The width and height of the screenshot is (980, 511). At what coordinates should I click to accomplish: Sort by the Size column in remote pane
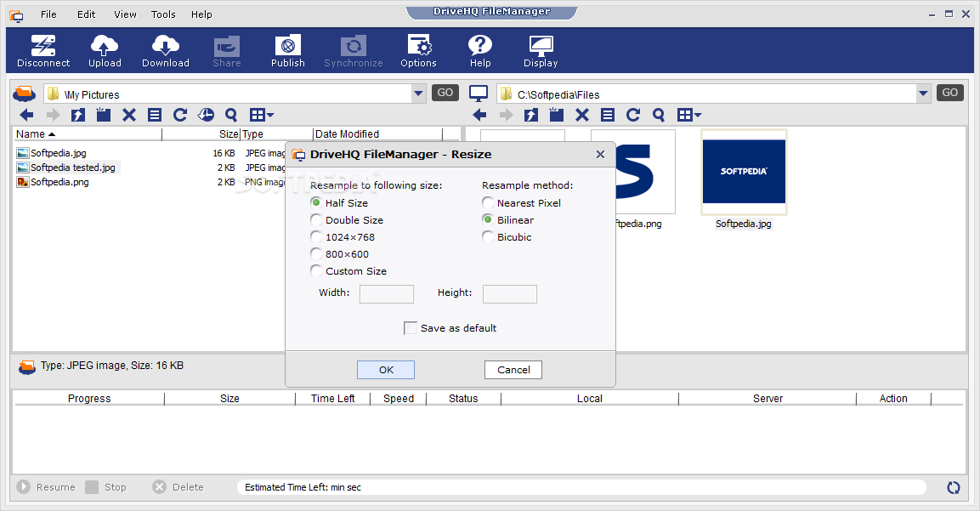point(201,133)
